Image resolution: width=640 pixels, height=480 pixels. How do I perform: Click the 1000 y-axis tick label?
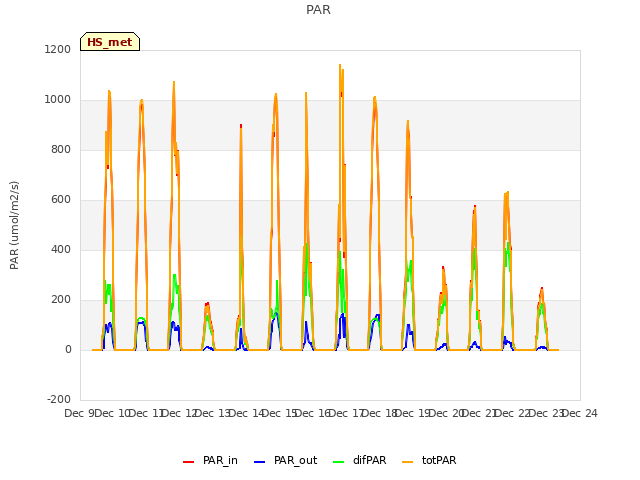point(58,100)
